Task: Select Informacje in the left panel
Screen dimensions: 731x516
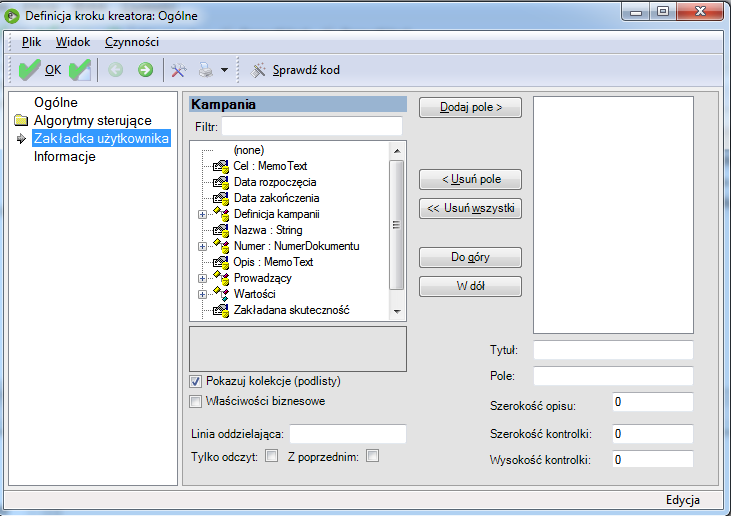Action: tap(65, 157)
